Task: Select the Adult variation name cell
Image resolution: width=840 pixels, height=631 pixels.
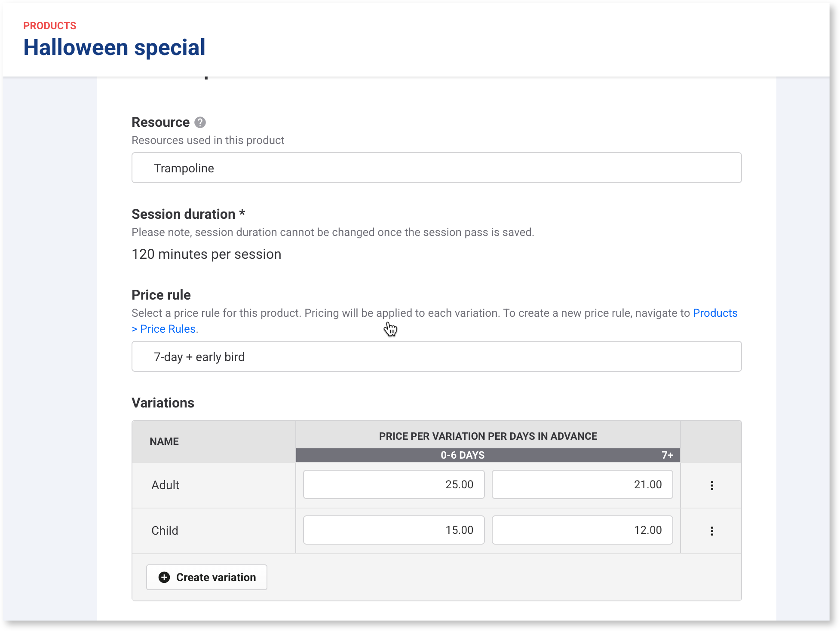Action: coord(166,485)
